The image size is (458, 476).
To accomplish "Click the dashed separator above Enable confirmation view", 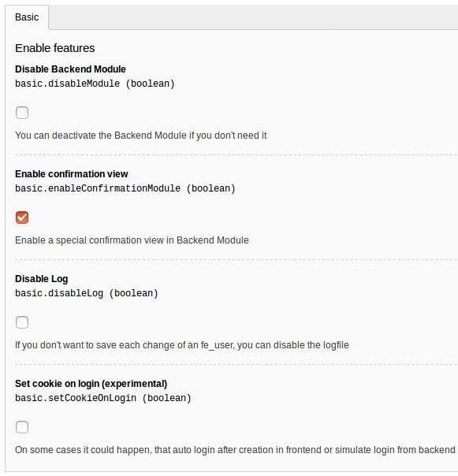I will tap(236, 154).
